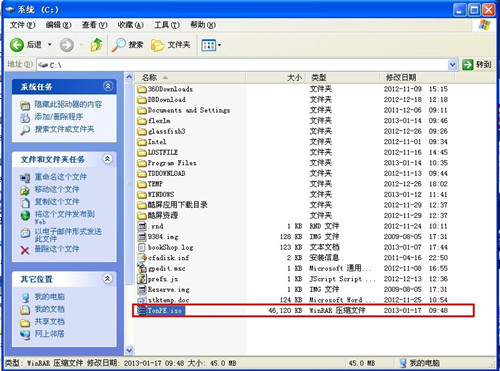500x371 pixels.
Task: Collapse File and Folder Tasks (文件和文件夹任务) panel
Action: [107, 159]
